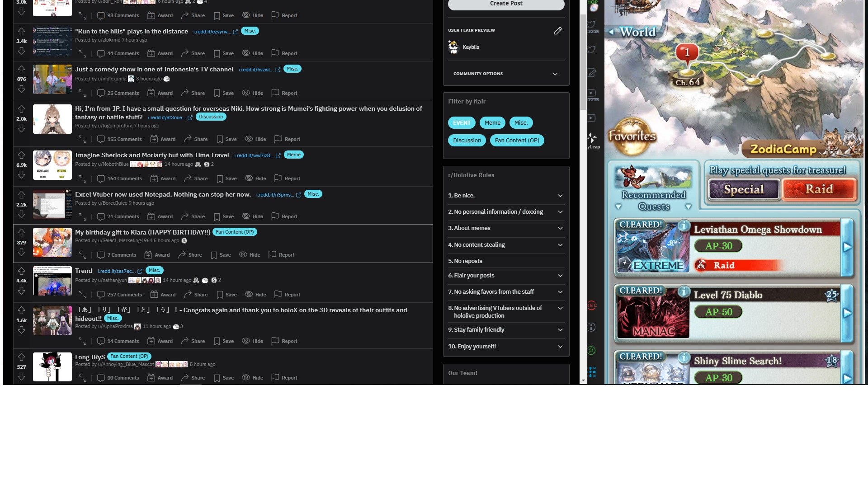
Task: Click the REC icon in the game sidebar
Action: point(592,305)
